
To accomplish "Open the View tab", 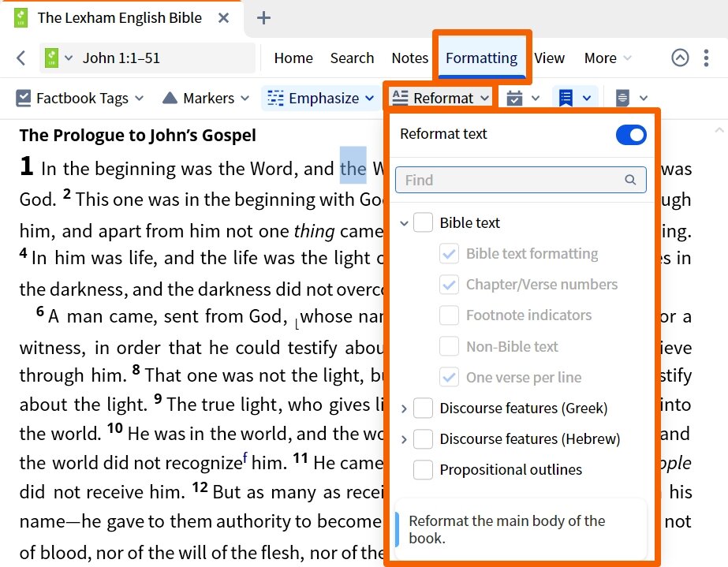I will click(550, 58).
